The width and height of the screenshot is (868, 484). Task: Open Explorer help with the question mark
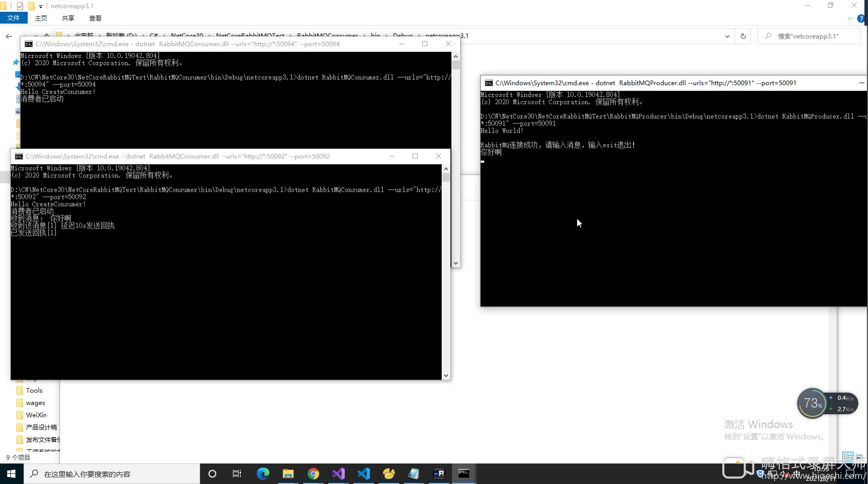click(861, 18)
